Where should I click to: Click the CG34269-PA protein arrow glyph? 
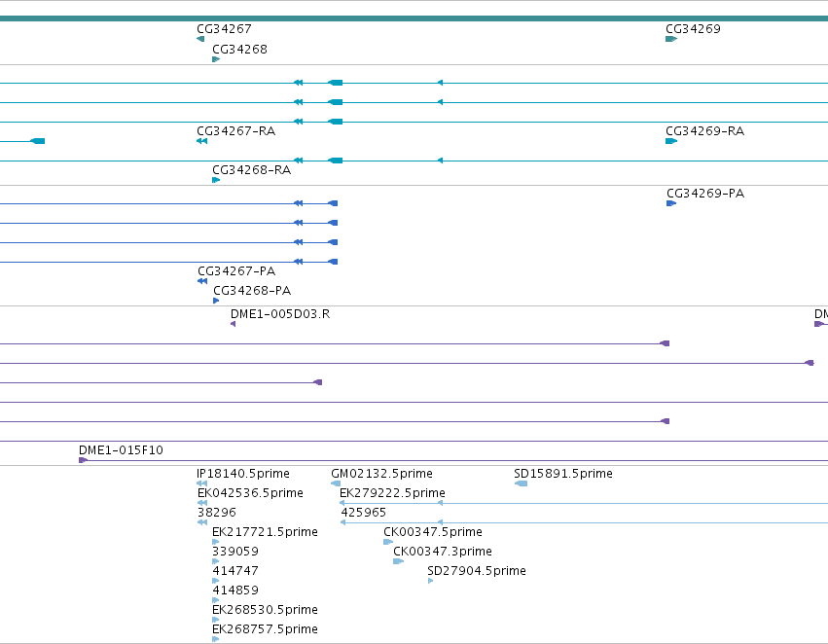click(671, 203)
